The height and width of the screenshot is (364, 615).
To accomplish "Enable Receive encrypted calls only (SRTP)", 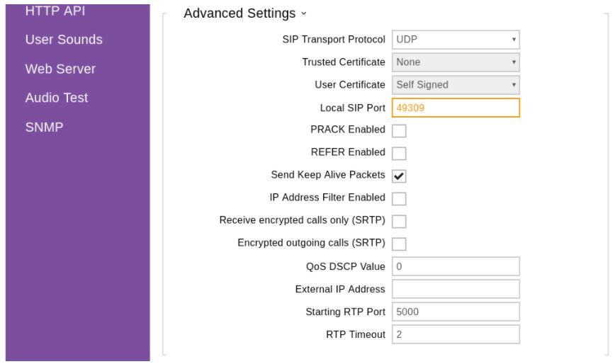I will click(x=399, y=222).
